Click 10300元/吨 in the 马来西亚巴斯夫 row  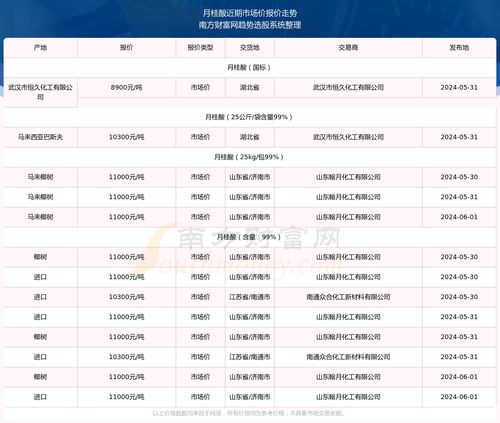126,137
